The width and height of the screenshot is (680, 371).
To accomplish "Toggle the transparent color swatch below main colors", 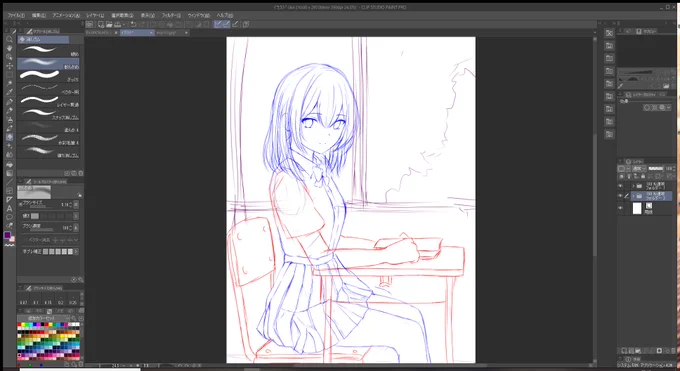I will [x=10, y=245].
